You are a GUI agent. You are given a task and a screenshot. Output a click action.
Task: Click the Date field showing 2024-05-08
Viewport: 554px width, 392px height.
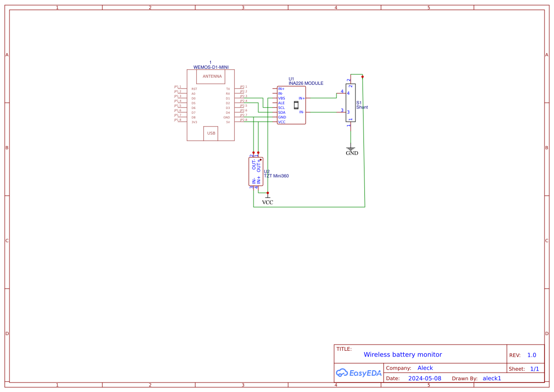tap(425, 378)
